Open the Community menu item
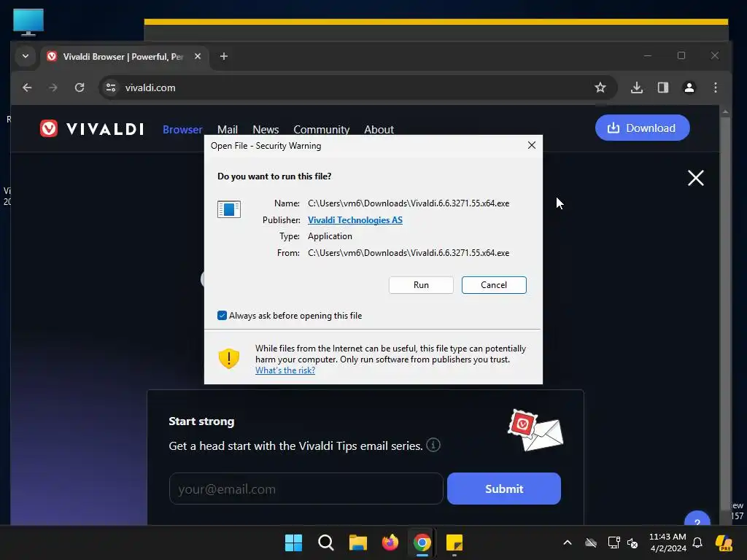 321,130
